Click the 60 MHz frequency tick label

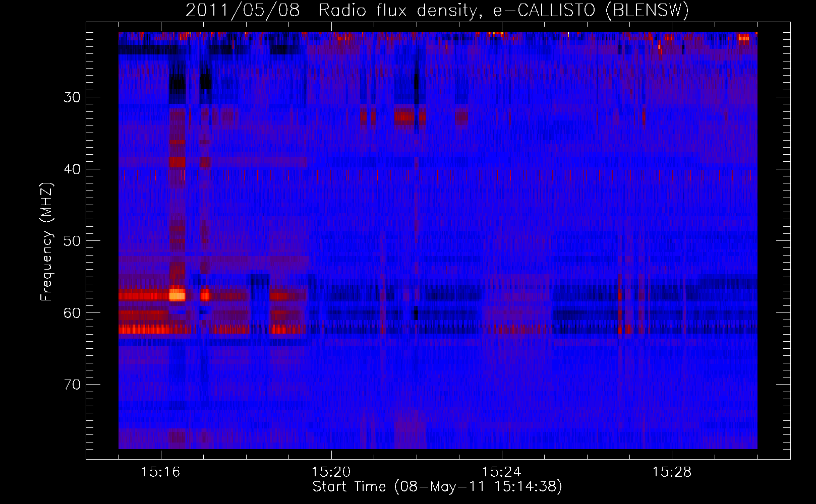coord(72,313)
